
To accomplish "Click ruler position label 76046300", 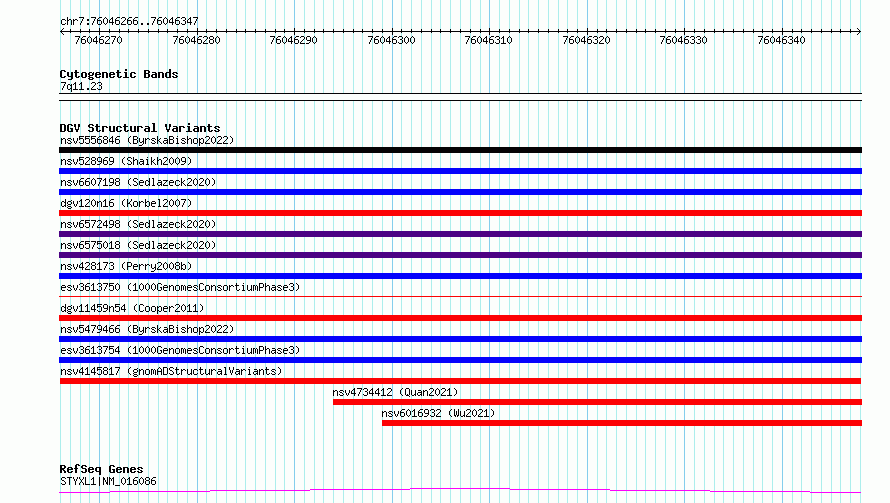I will pyautogui.click(x=392, y=40).
